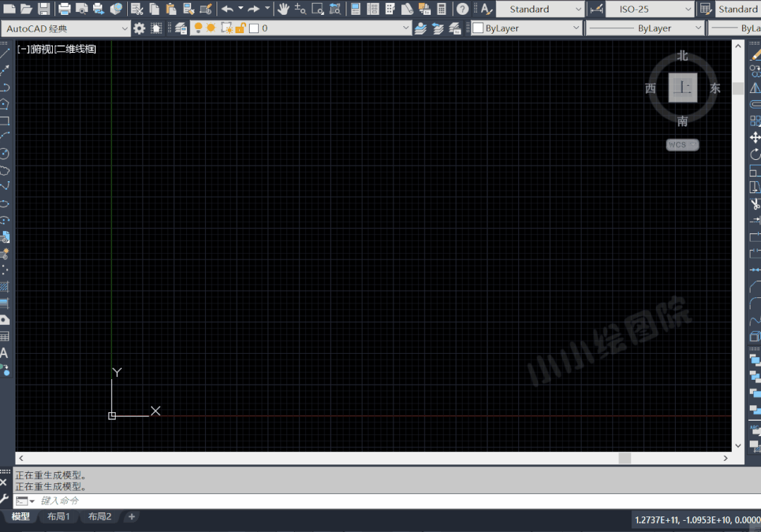Screen dimensions: 761x532
Task: Click the Redo arrow
Action: 253,8
